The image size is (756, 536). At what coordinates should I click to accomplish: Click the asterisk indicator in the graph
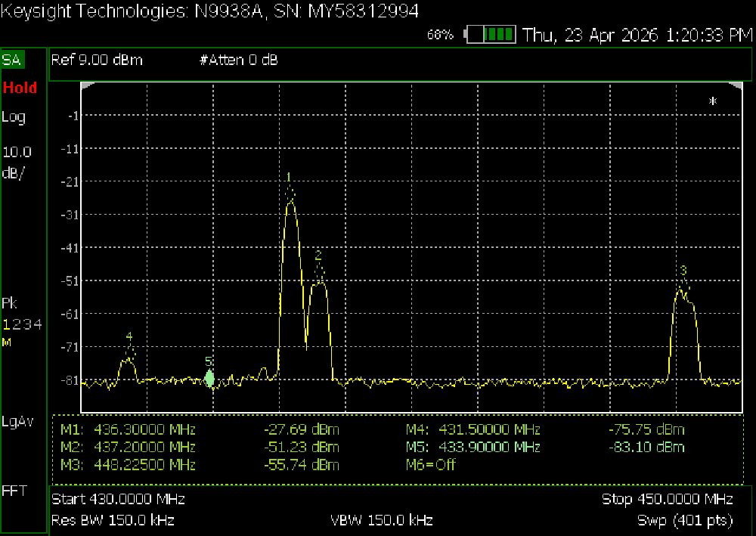click(x=713, y=101)
